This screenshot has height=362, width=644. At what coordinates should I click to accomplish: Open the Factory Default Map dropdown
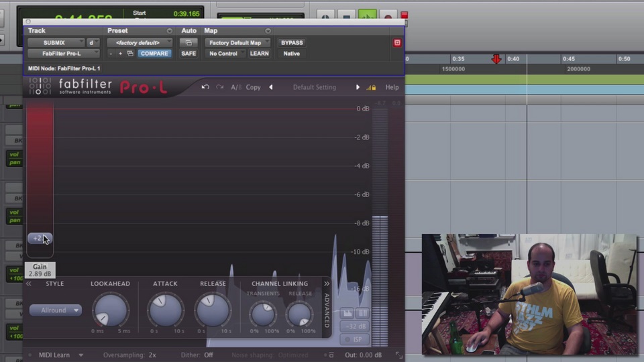coord(237,43)
